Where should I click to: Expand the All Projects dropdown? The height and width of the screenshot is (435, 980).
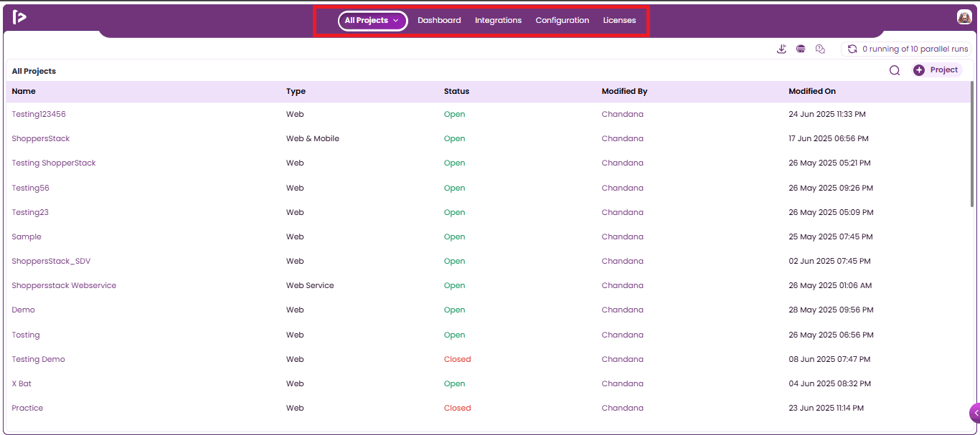click(x=372, y=21)
